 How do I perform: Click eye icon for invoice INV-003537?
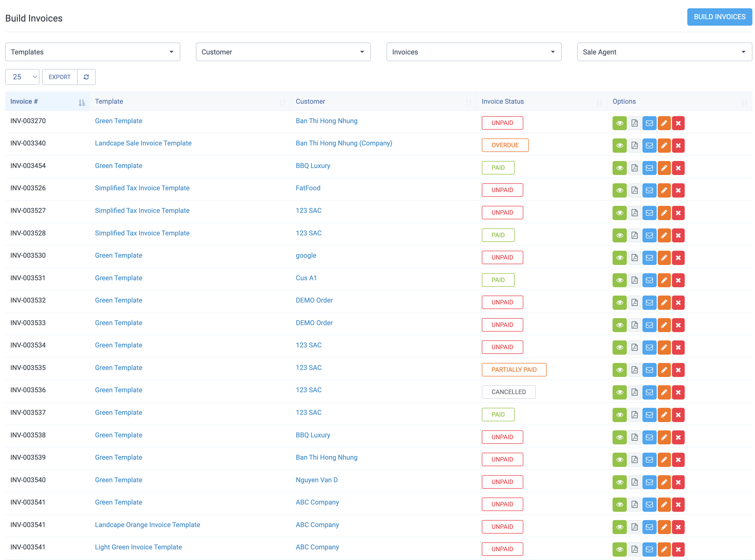click(x=619, y=415)
